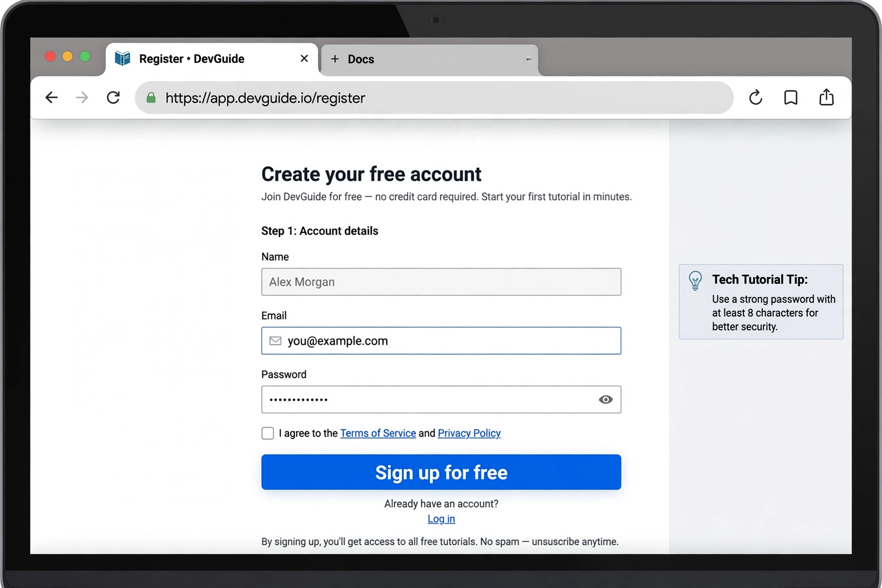
Task: Follow the Log in link
Action: pos(441,519)
